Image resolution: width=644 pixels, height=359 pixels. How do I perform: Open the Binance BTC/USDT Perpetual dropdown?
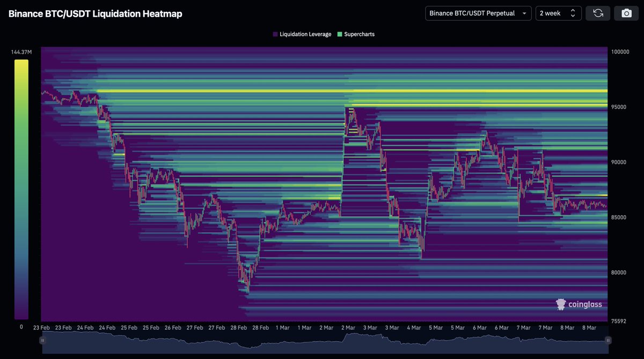coord(478,13)
